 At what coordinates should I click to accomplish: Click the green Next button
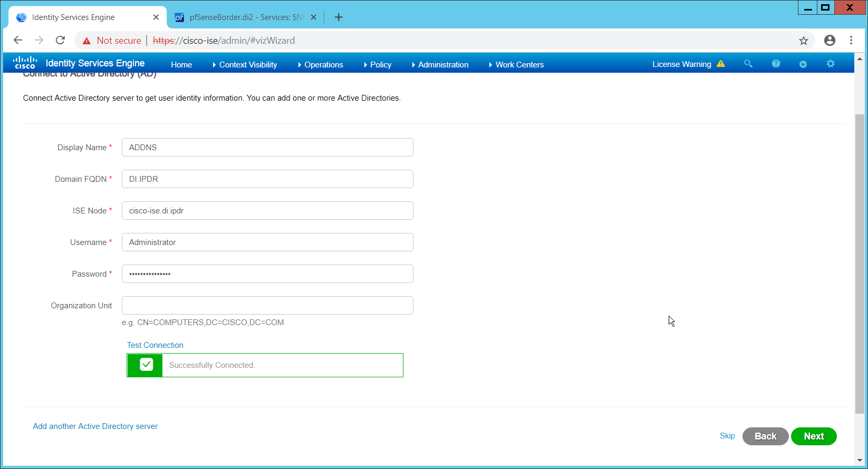coord(813,436)
